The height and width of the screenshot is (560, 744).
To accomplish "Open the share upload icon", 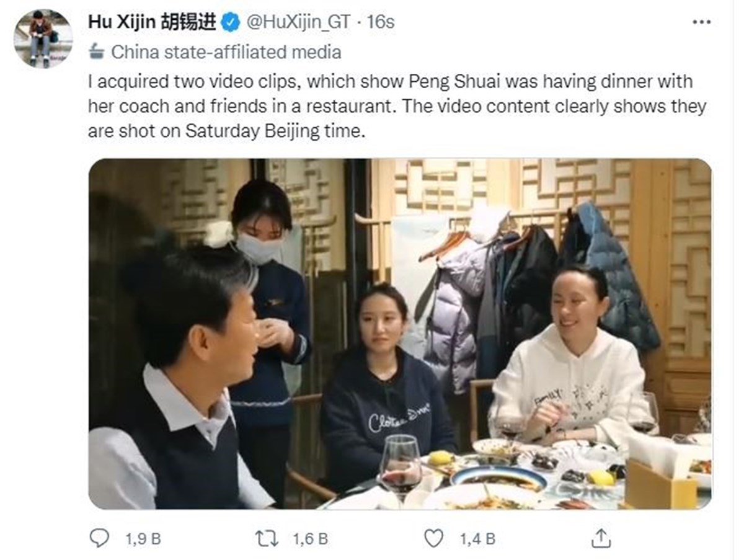I will 600,538.
